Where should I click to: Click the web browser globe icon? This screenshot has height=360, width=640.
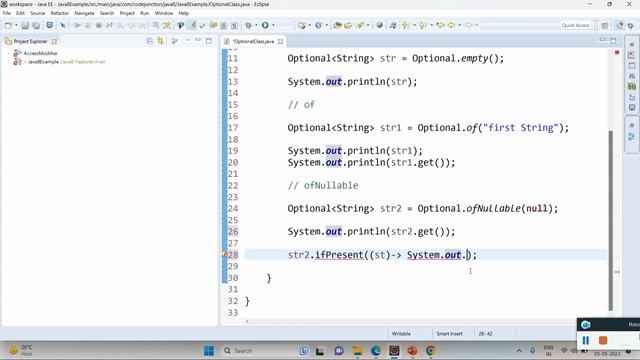pos(380,25)
